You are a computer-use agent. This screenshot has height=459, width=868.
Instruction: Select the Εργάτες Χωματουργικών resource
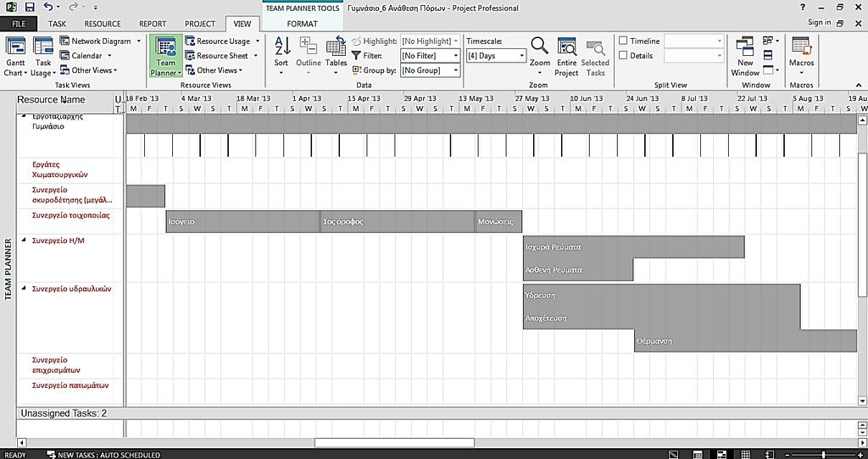(x=60, y=169)
